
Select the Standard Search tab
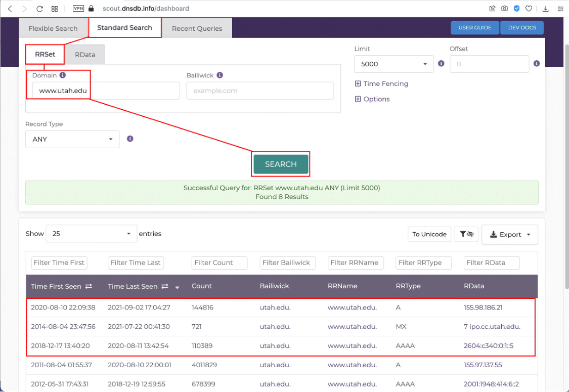(124, 28)
